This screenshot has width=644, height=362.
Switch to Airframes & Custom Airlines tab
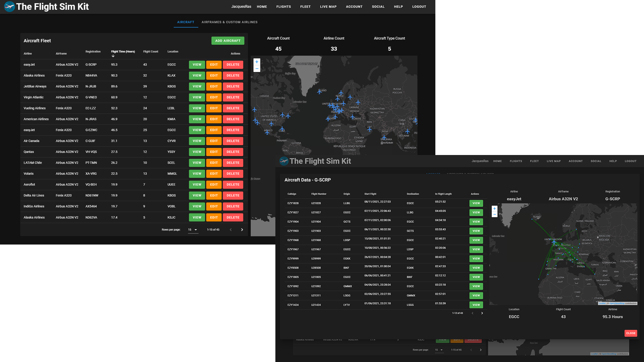pyautogui.click(x=229, y=22)
